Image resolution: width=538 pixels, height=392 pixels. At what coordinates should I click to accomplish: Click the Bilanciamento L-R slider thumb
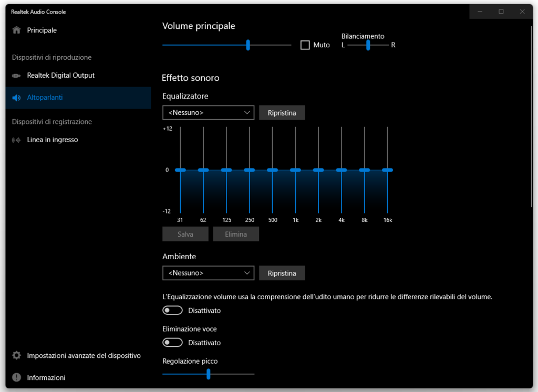click(368, 45)
